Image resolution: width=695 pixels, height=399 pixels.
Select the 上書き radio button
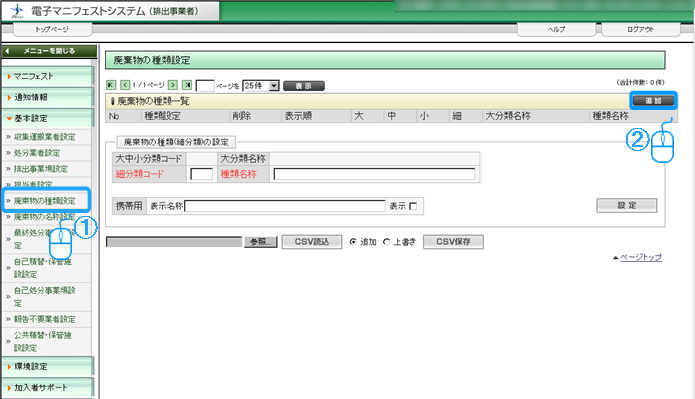point(387,242)
